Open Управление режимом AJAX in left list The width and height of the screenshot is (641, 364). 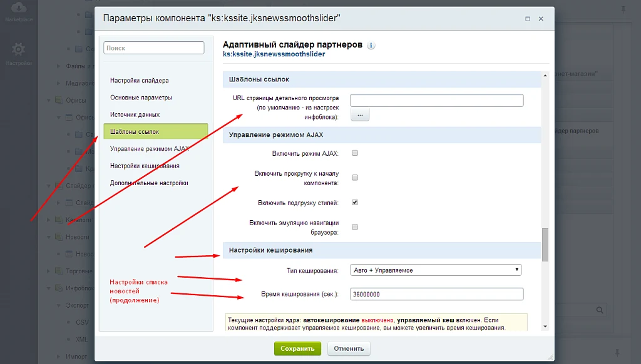tap(150, 149)
